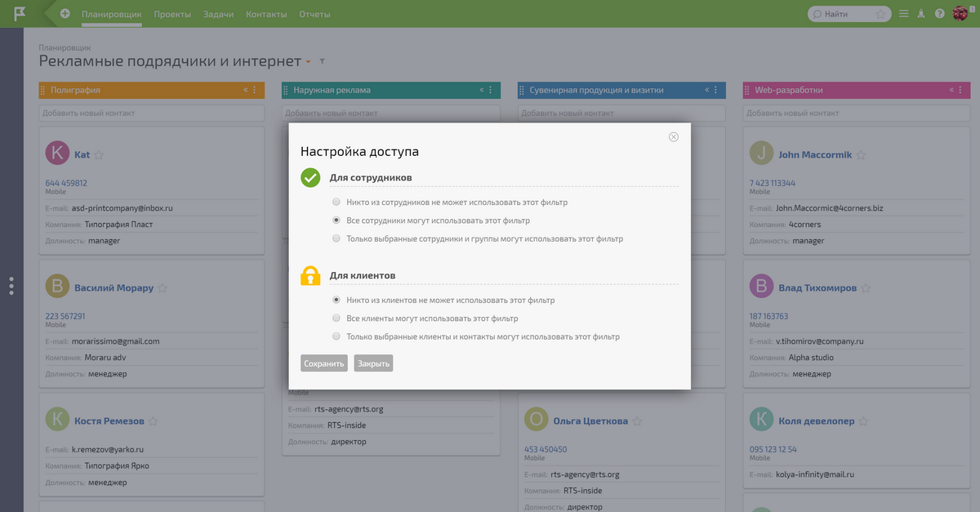Select 'Никто из сотрудников не может использовать' option
The width and height of the screenshot is (980, 512).
click(x=336, y=202)
